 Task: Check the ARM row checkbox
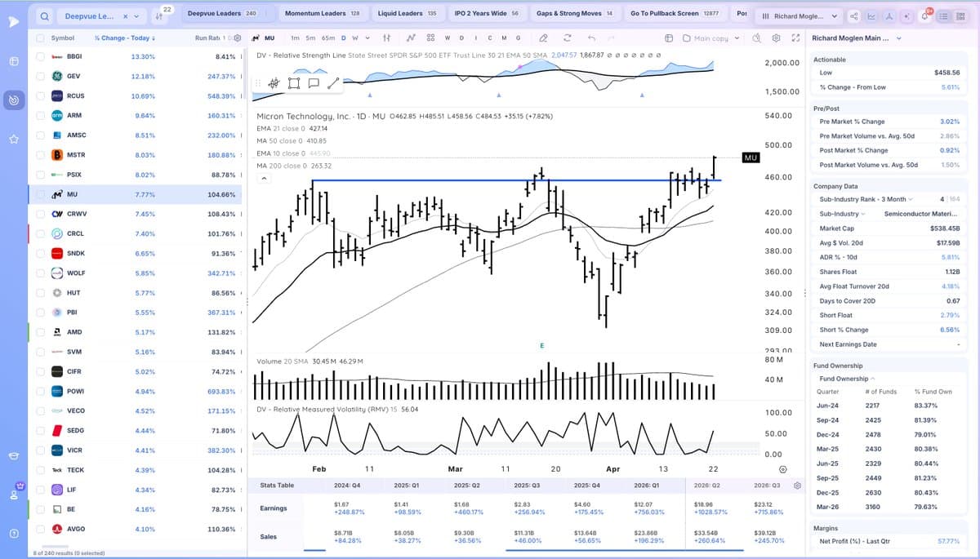click(x=41, y=115)
